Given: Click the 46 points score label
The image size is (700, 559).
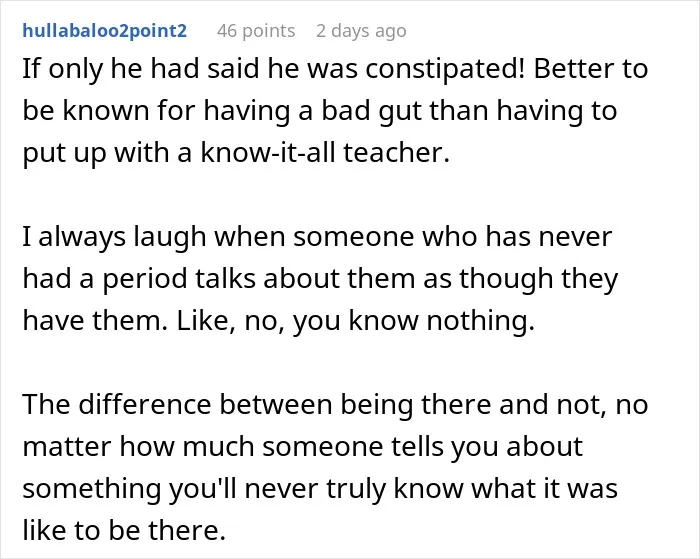Looking at the screenshot, I should coord(256,31).
